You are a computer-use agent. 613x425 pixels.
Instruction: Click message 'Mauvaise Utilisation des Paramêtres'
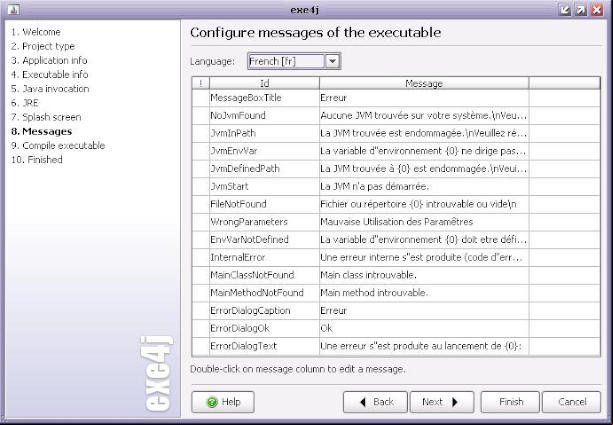(424, 222)
